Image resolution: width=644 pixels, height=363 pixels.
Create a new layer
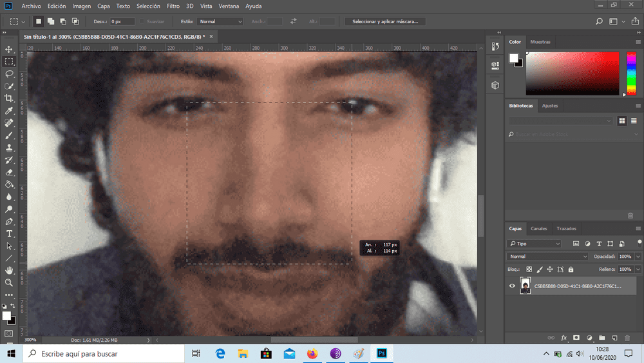click(x=614, y=338)
